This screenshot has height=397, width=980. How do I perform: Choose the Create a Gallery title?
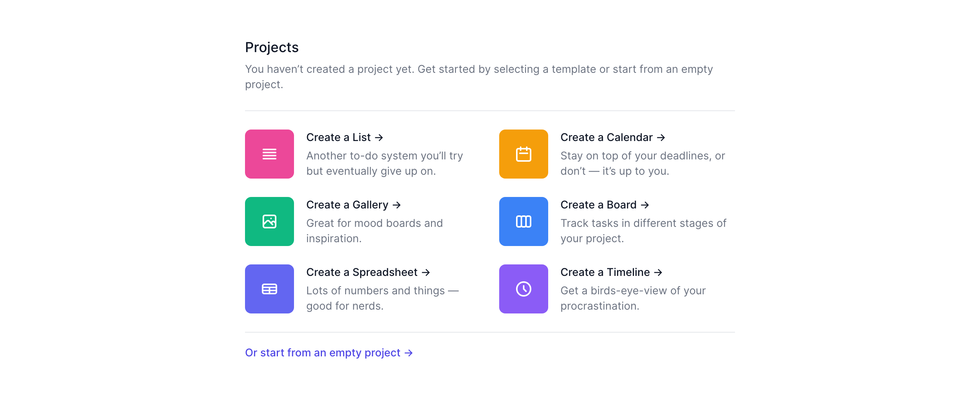pyautogui.click(x=347, y=205)
